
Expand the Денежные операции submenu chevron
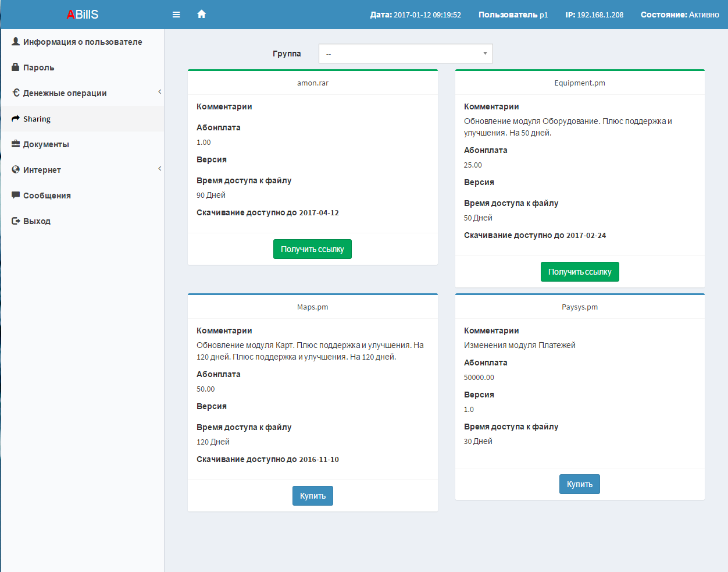tap(159, 92)
